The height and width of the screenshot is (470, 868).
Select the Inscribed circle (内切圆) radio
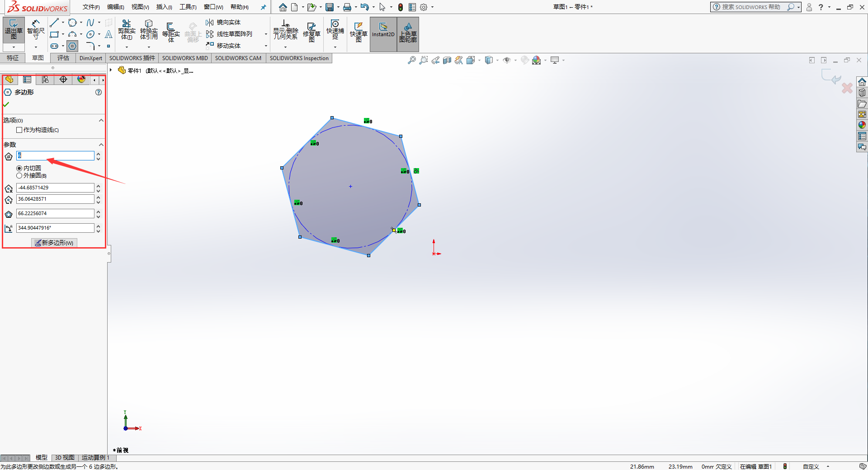19,168
